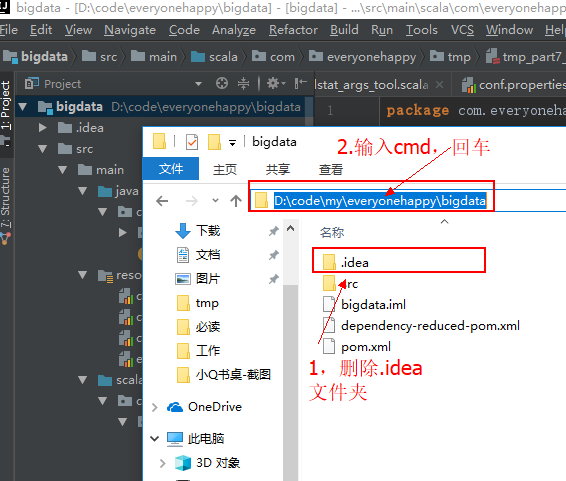Open the File menu in IntelliJ
Viewport: 566px width, 481px height.
tap(9, 30)
